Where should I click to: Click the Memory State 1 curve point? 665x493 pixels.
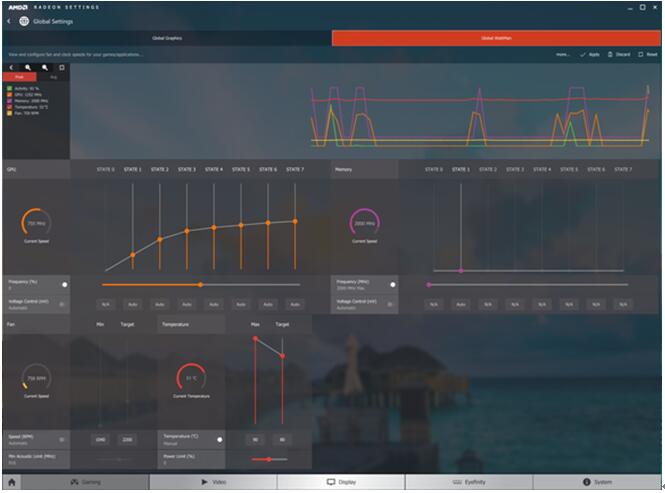461,270
